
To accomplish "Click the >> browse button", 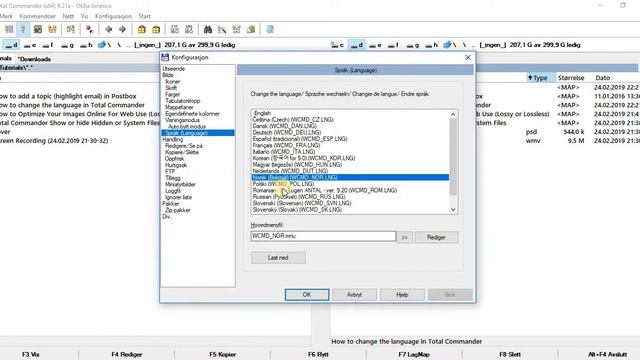I will pyautogui.click(x=404, y=237).
